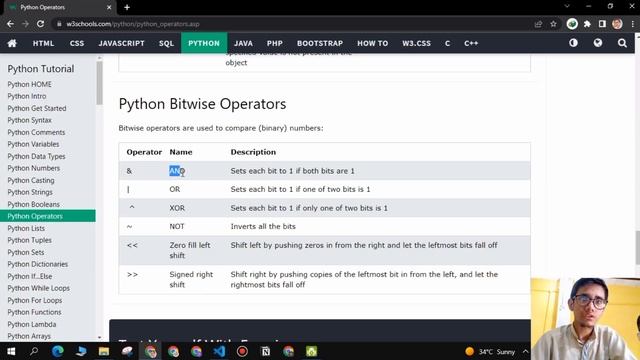Click the 'Python Bitwise Operators' heading
The image size is (640, 360).
[x=202, y=104]
